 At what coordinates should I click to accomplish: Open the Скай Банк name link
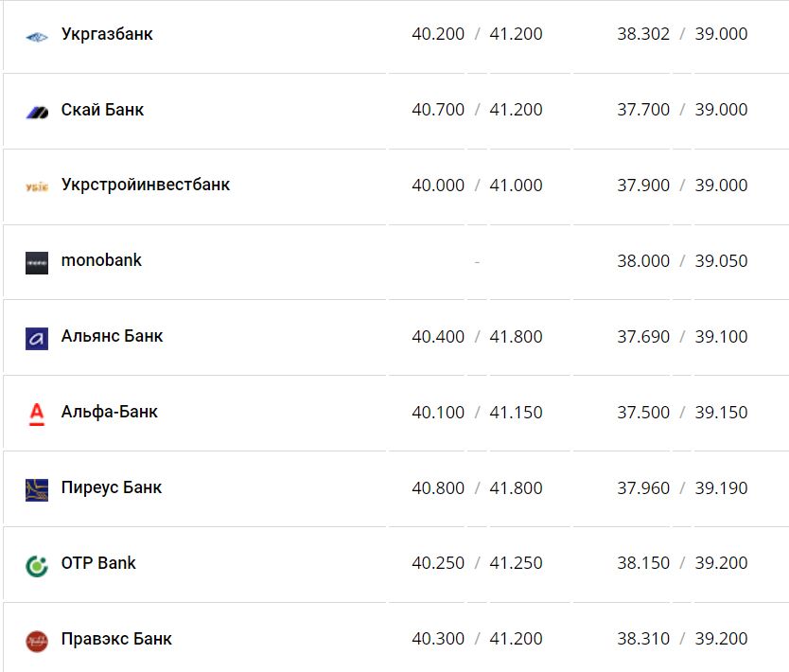pyautogui.click(x=102, y=110)
